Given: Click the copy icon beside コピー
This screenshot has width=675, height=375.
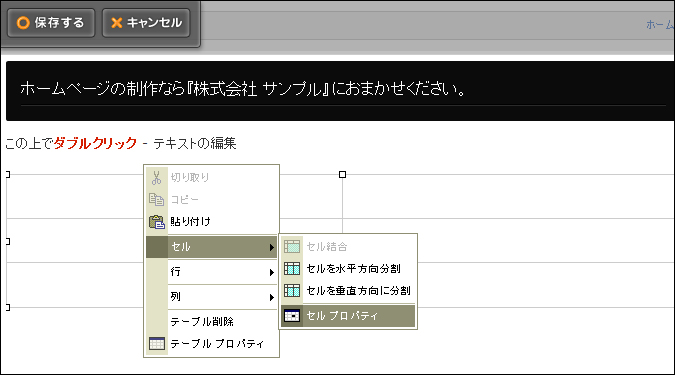Looking at the screenshot, I should (x=156, y=199).
